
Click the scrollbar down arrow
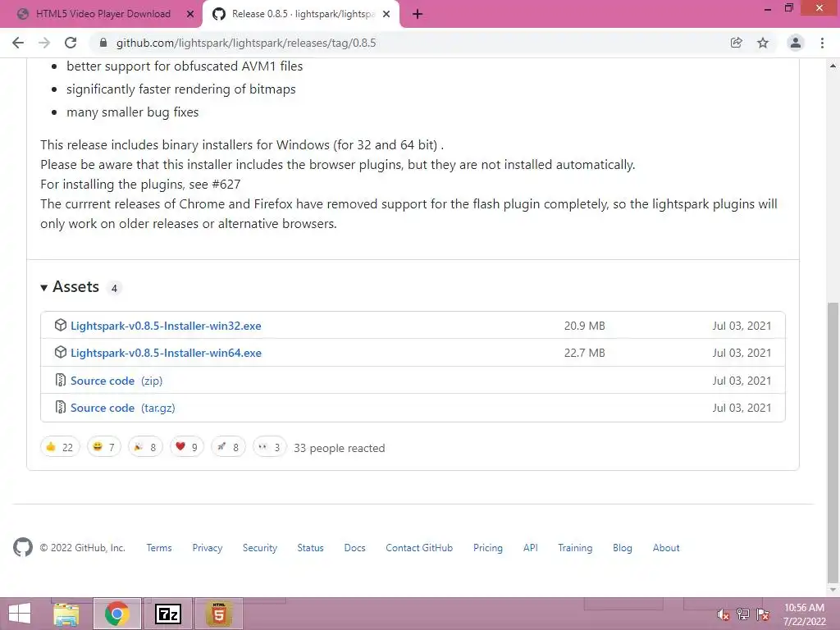click(x=833, y=590)
